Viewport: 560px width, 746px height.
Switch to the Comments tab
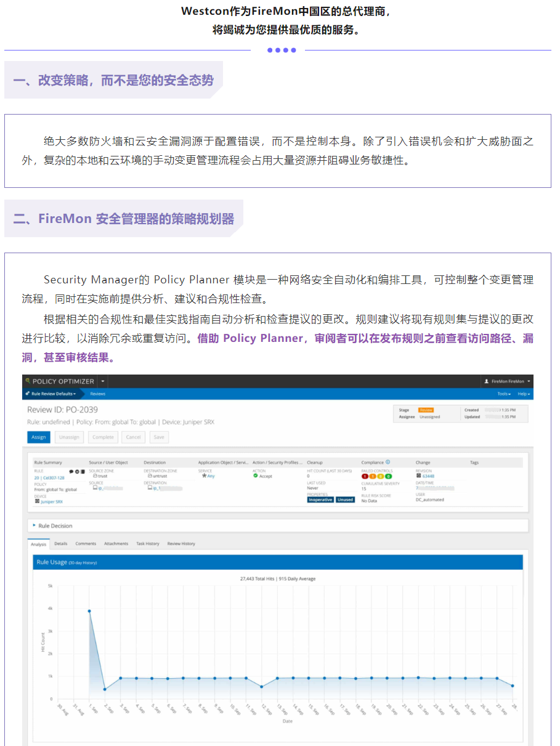point(86,543)
